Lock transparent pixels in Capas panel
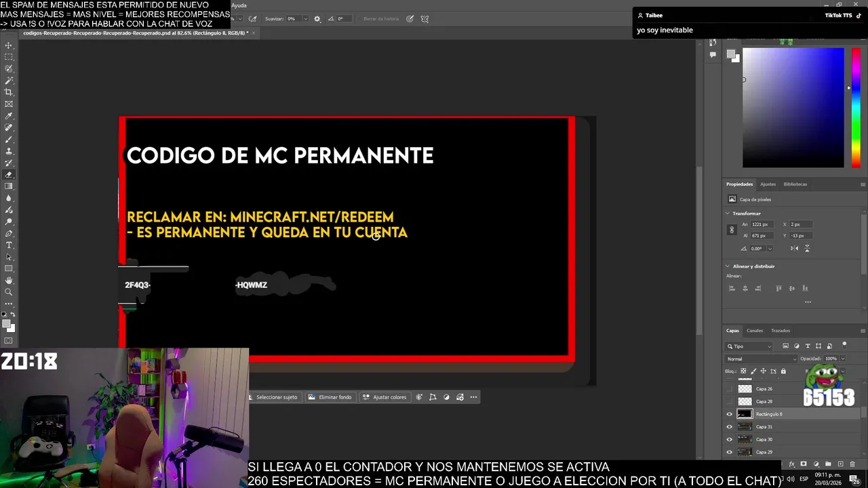The width and height of the screenshot is (868, 488). (743, 371)
